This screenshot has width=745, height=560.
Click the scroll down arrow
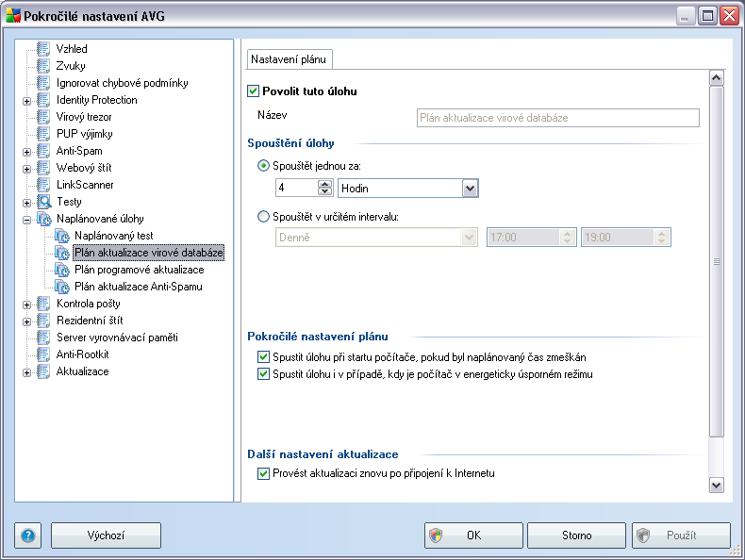(x=717, y=486)
